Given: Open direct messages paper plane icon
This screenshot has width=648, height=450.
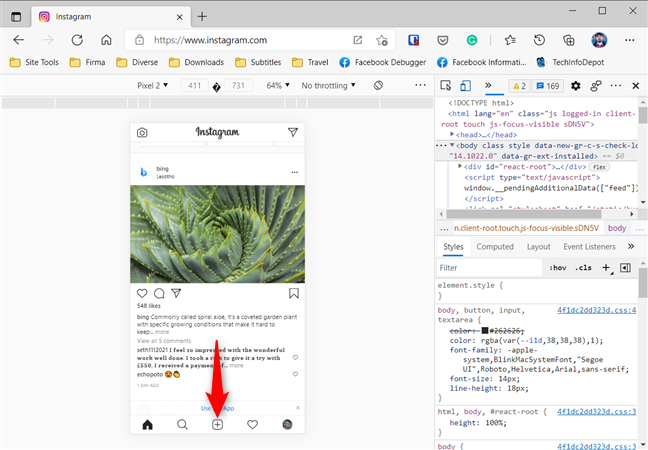Looking at the screenshot, I should click(x=293, y=132).
